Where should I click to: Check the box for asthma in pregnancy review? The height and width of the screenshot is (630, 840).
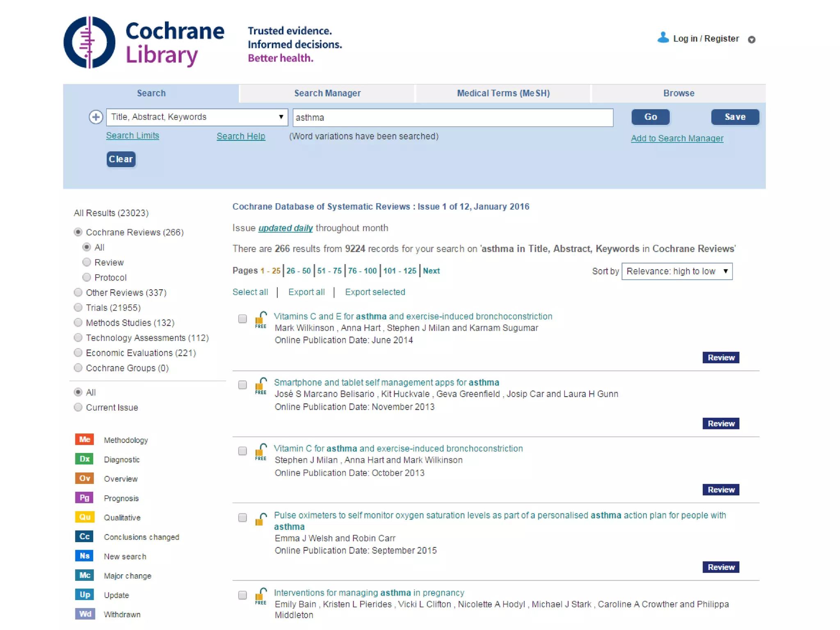coord(242,595)
